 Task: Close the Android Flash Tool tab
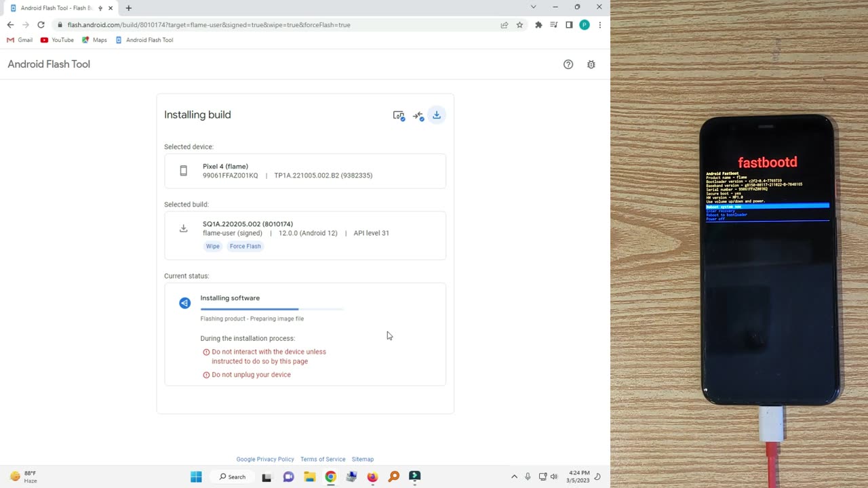[x=111, y=8]
